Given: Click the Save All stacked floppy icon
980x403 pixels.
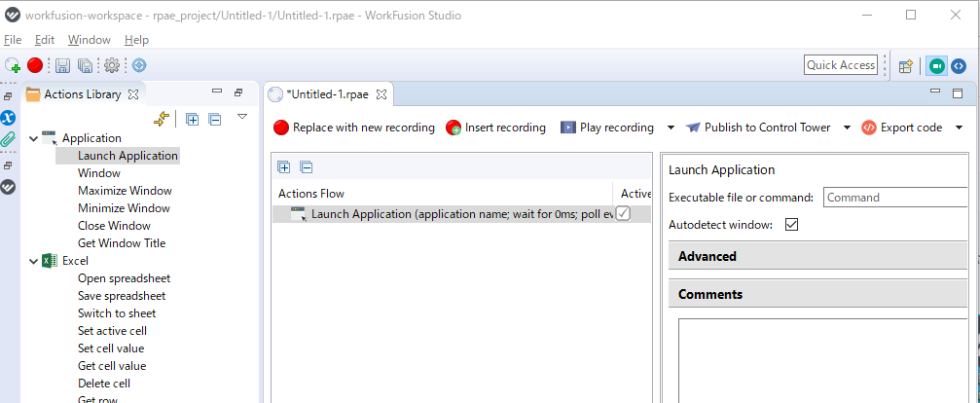Looking at the screenshot, I should (x=85, y=65).
